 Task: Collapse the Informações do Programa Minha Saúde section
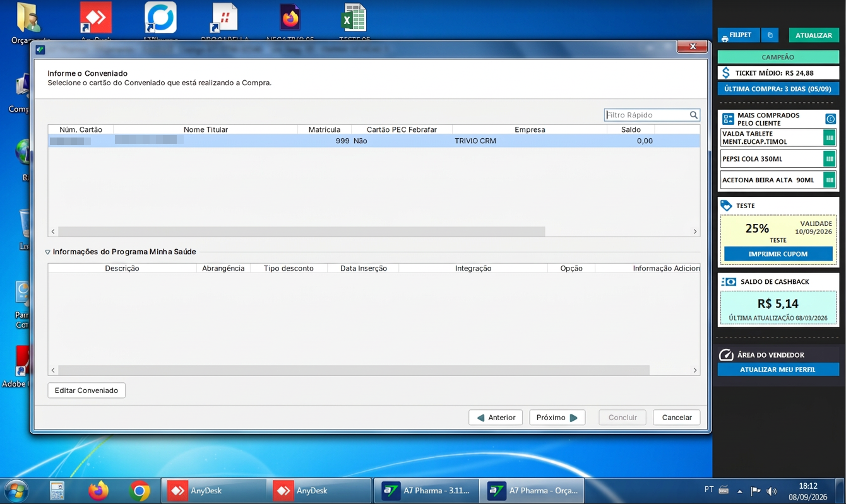click(x=48, y=252)
